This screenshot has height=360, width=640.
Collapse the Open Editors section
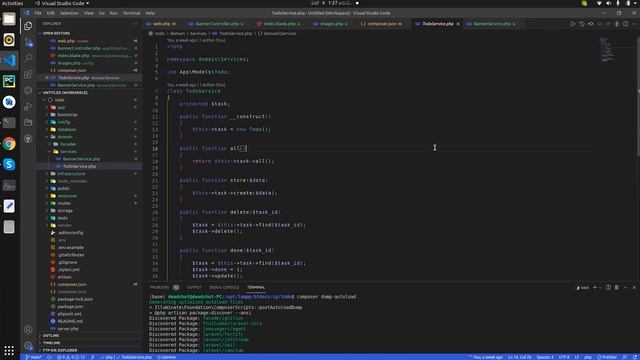point(56,33)
